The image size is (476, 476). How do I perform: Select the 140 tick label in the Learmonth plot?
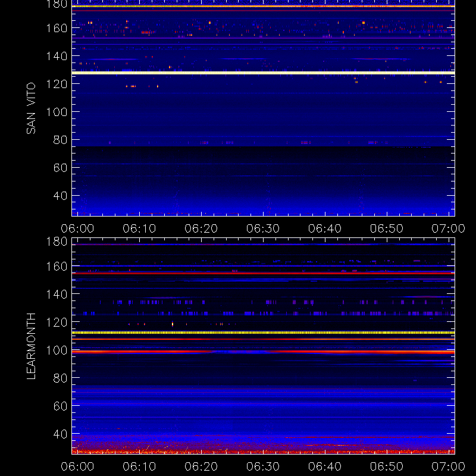(57, 295)
